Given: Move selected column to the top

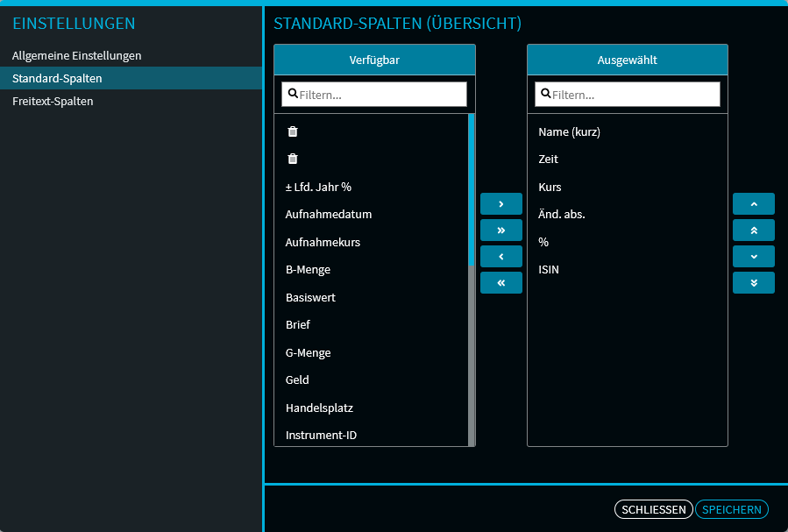Looking at the screenshot, I should click(753, 230).
